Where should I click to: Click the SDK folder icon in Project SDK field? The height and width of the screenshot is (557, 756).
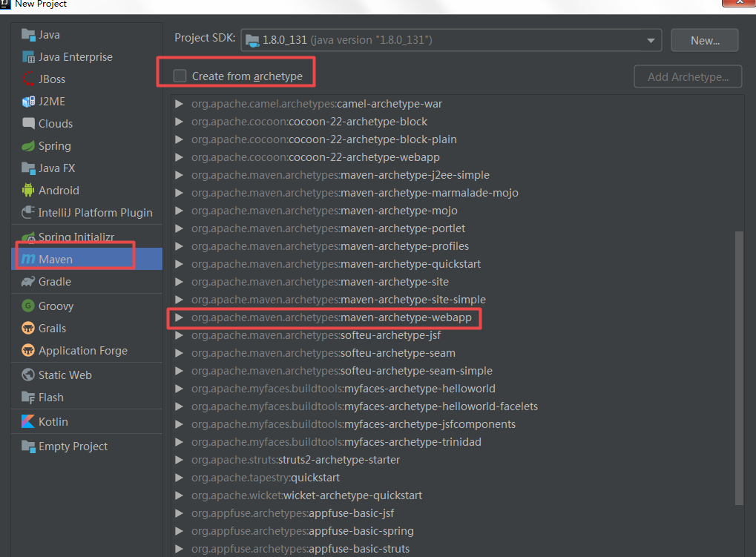[252, 41]
